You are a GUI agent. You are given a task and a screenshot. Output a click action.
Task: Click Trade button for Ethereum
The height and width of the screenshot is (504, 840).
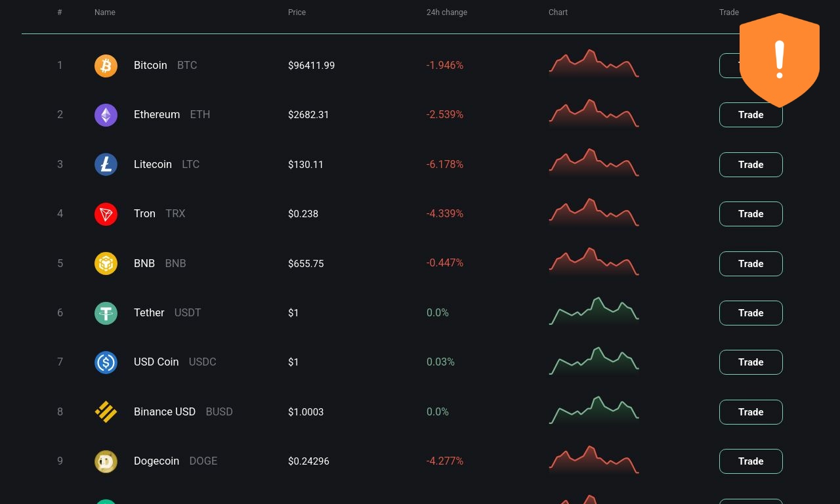(751, 115)
